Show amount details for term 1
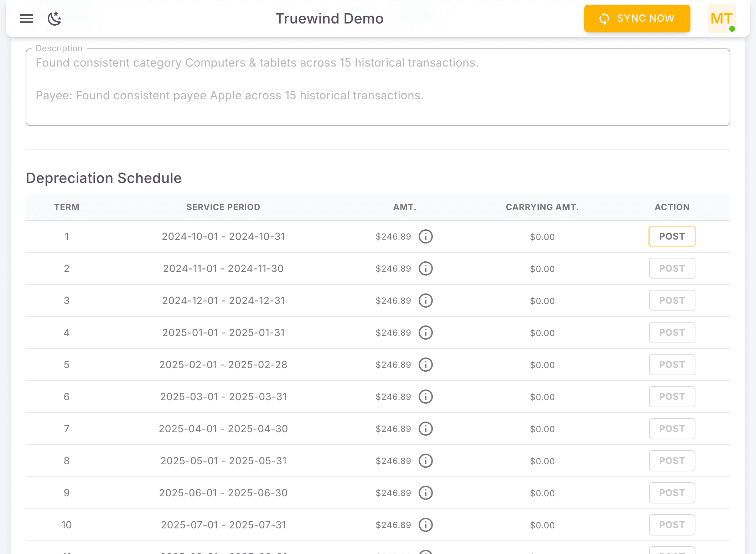 click(425, 236)
